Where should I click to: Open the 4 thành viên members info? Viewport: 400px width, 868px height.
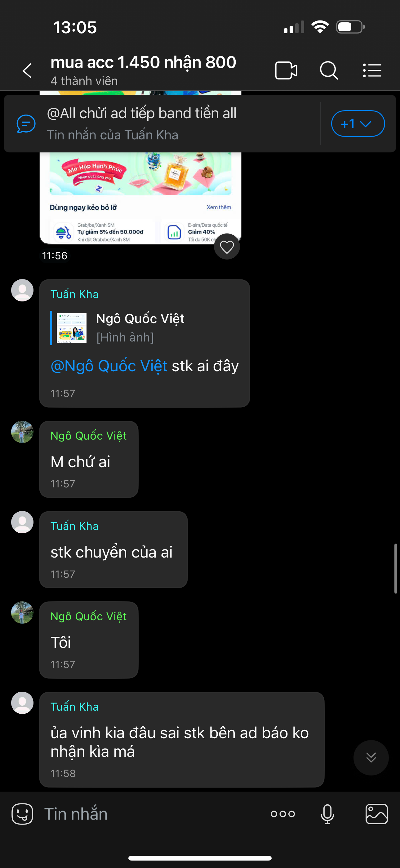(84, 81)
